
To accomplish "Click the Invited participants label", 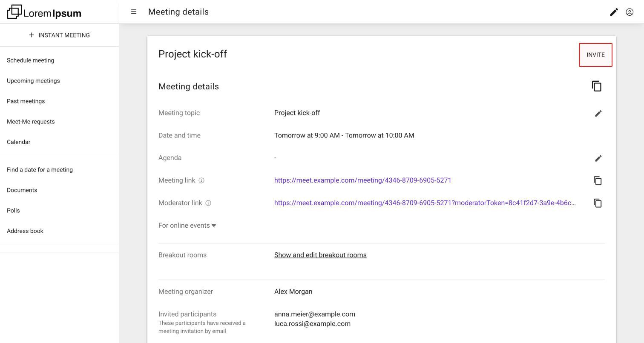I will click(187, 314).
